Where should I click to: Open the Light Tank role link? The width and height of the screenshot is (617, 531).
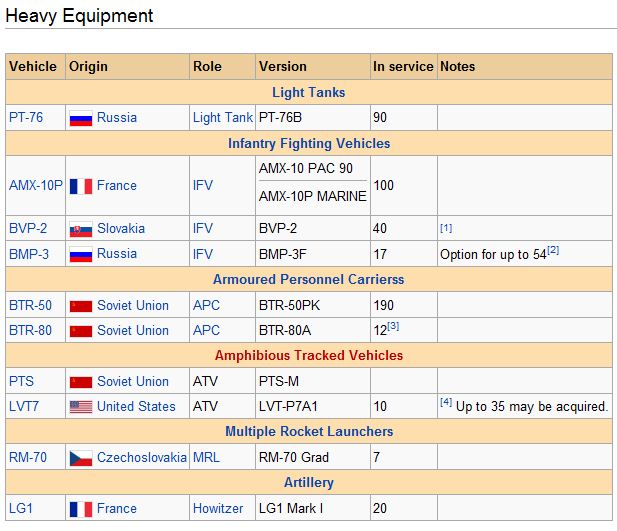point(223,118)
